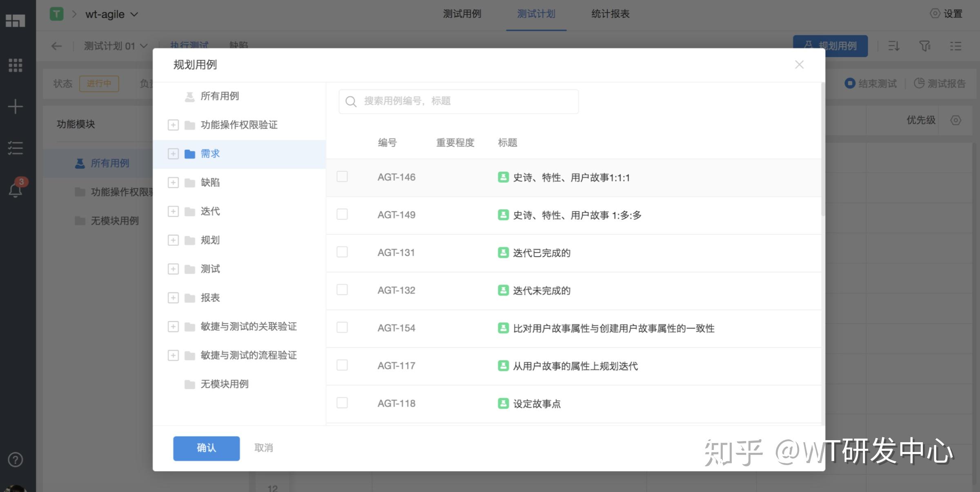Open case 从用户故事的属性上规划迭代
The image size is (980, 492).
575,366
